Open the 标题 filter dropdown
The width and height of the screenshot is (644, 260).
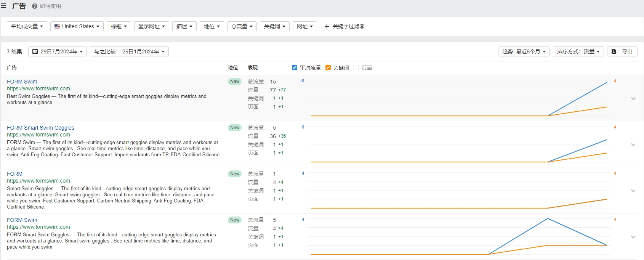pos(119,26)
